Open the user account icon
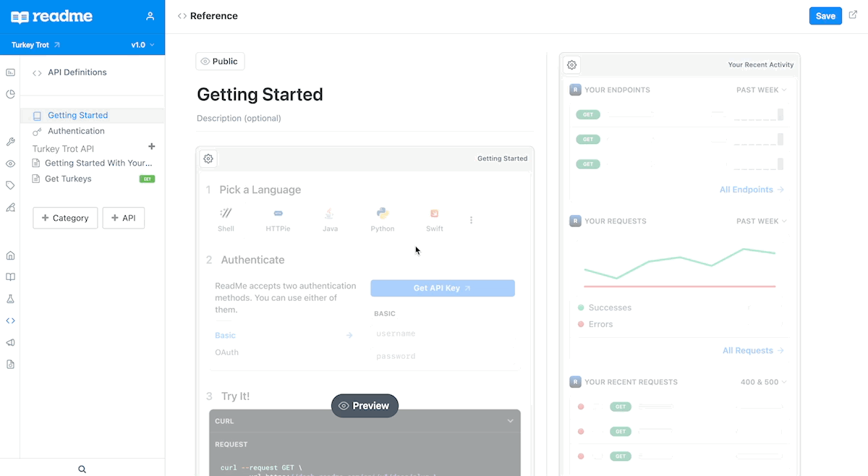The height and width of the screenshot is (476, 868). 150,16
